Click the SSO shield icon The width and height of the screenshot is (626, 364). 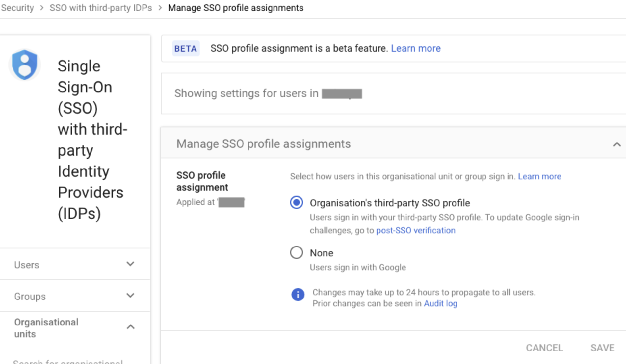point(25,65)
